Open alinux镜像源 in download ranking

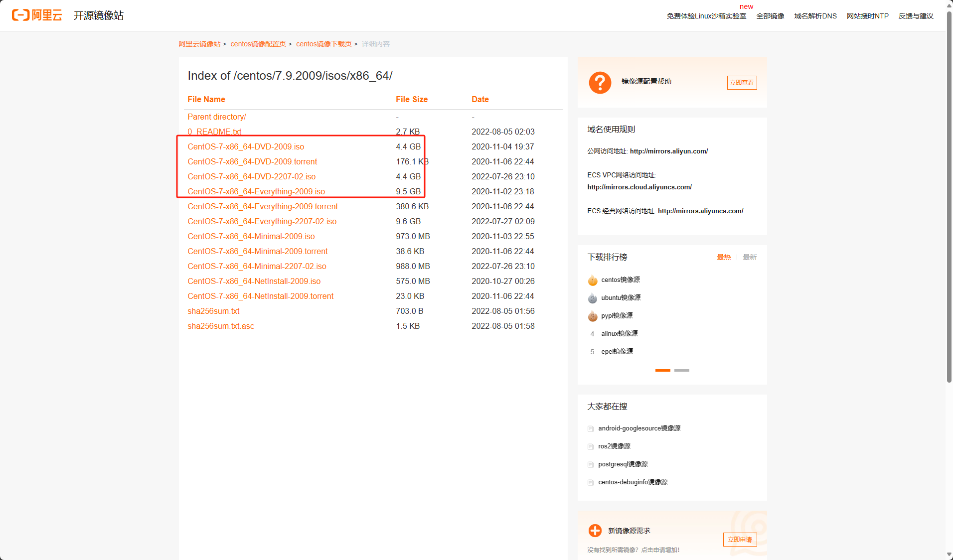click(x=620, y=334)
